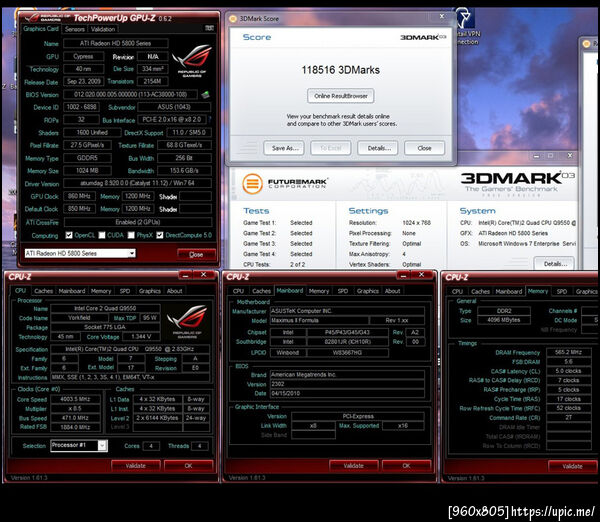Click the Resolution '1024 x 768' setting
600x522 pixels.
[x=417, y=223]
